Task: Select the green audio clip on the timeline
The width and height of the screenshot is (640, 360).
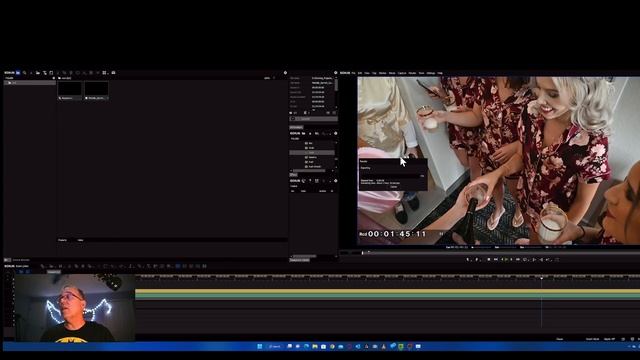Action: (387, 297)
